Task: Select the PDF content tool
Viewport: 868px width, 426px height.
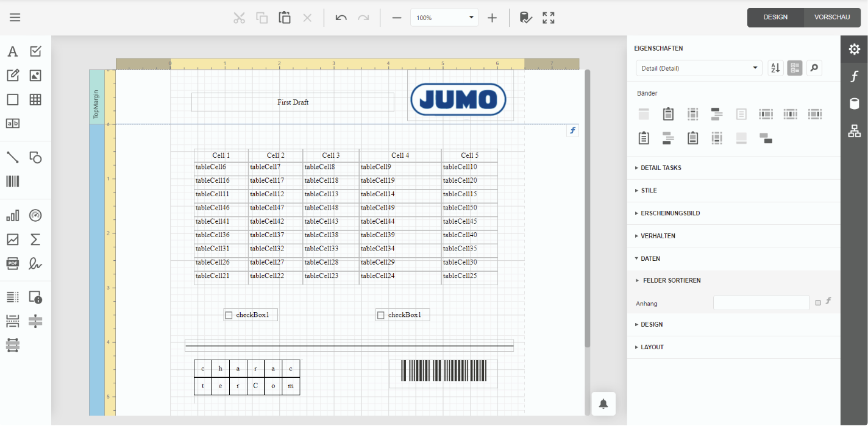Action: click(x=13, y=263)
